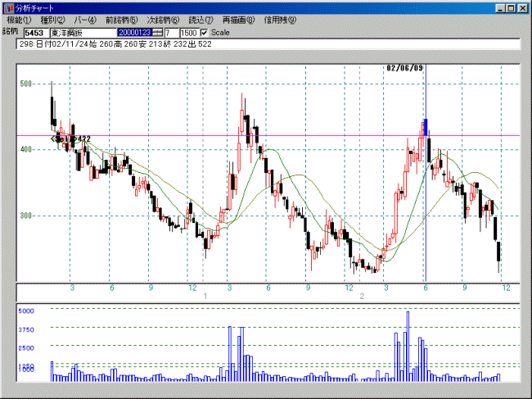Go to next stock via 次銘柄(6)
Screen dimensions: 532x399
(163, 20)
